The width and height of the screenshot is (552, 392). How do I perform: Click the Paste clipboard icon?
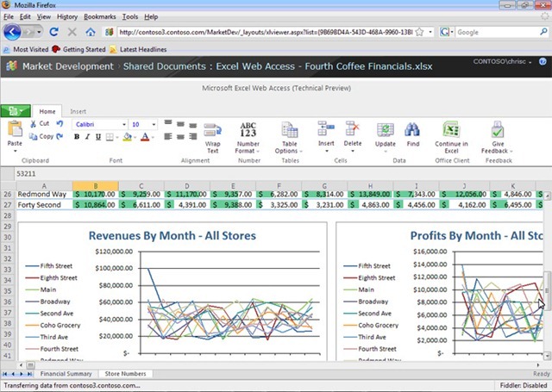15,128
